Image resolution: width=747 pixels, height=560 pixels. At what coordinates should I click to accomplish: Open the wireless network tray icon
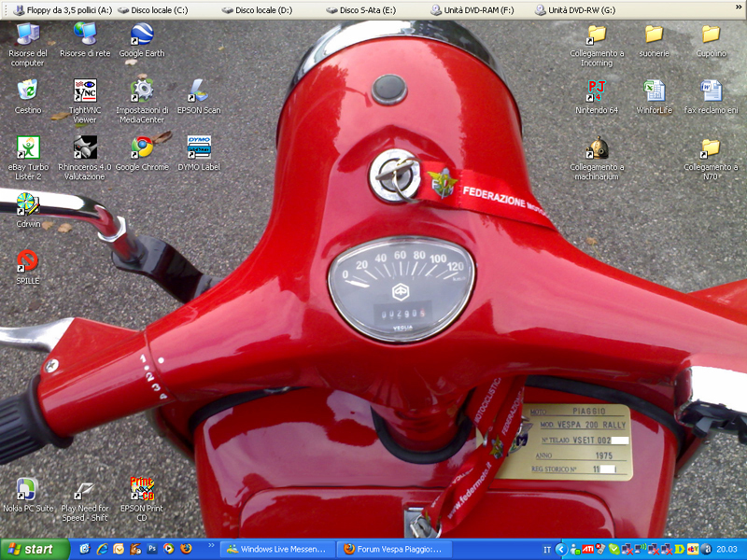click(x=640, y=550)
